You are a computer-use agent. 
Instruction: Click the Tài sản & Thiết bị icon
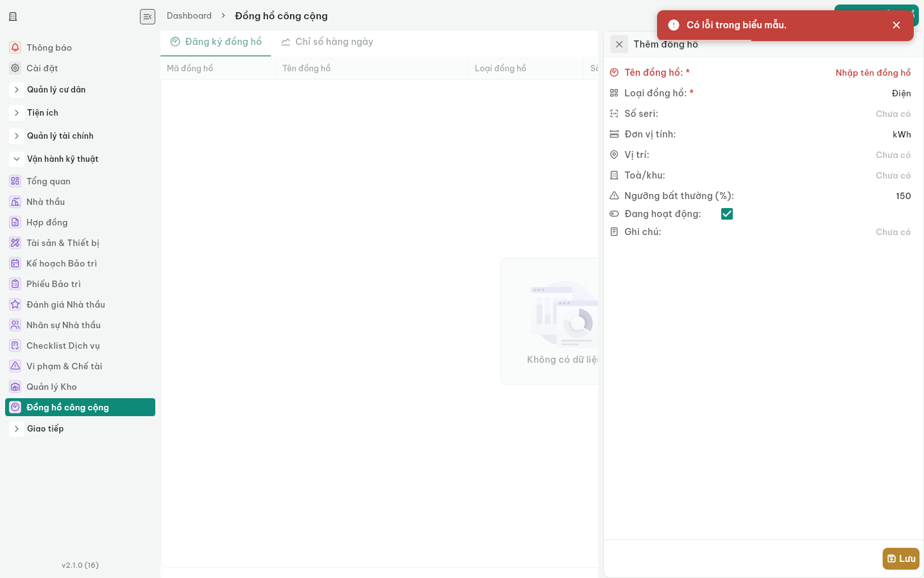pos(15,243)
